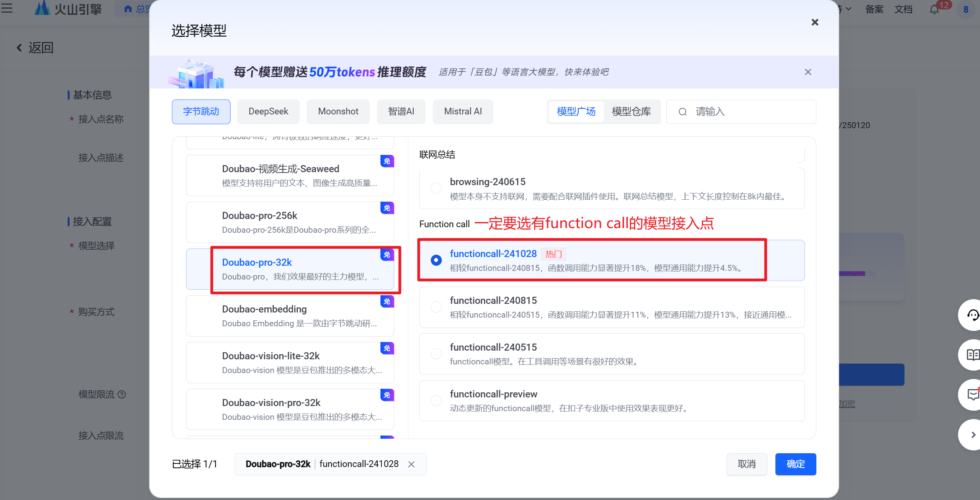
Task: Choose the Doubao-vision-lite-32k model card
Action: point(290,363)
